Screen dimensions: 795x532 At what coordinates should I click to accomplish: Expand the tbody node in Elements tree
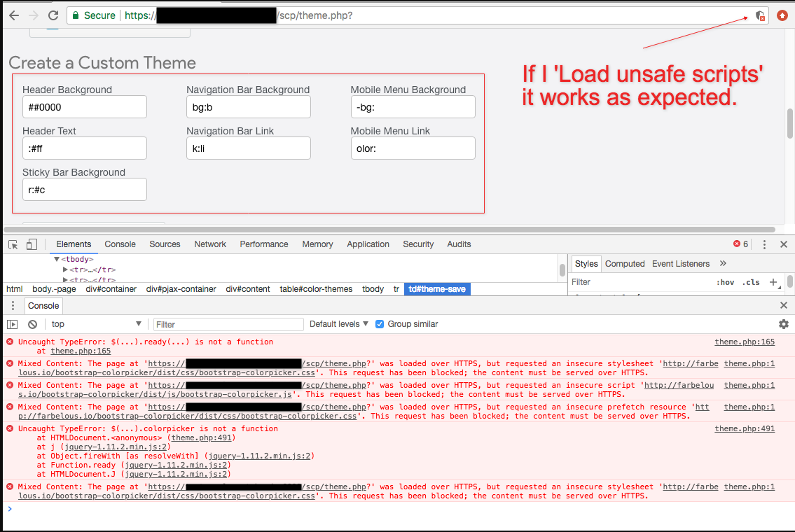(x=57, y=260)
